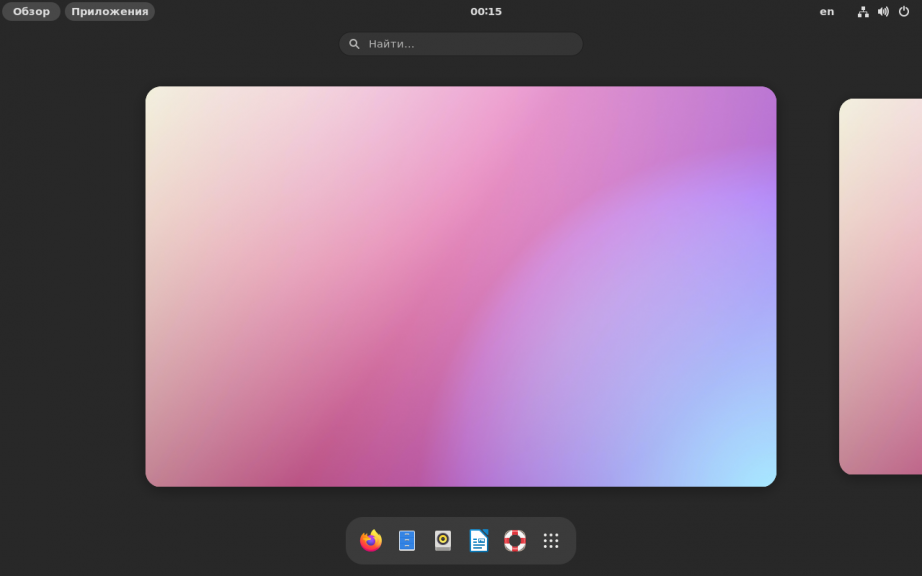Open the 'Приложения' menu
Viewport: 922px width, 576px height.
(x=110, y=12)
